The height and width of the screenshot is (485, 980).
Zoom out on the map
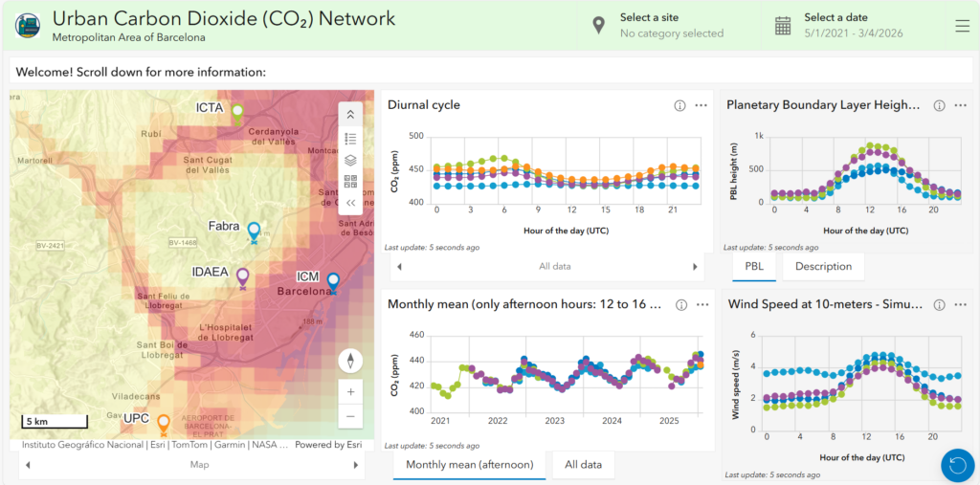(x=350, y=416)
